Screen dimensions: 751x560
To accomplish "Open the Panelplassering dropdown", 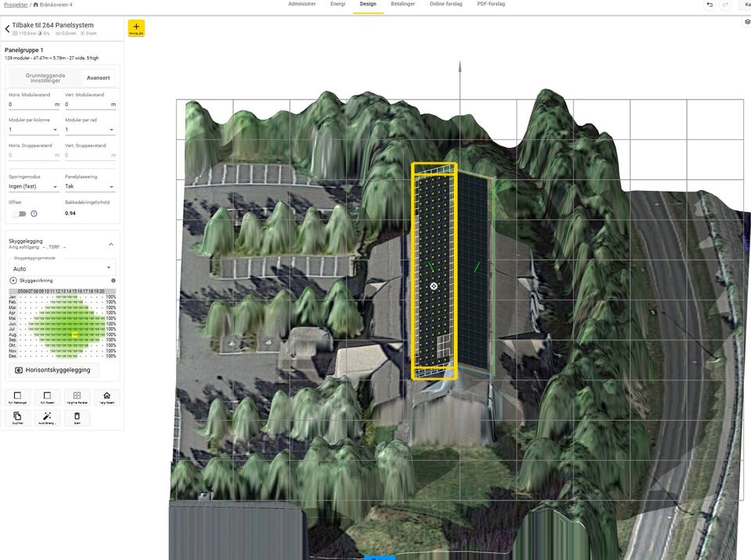I will pyautogui.click(x=90, y=187).
